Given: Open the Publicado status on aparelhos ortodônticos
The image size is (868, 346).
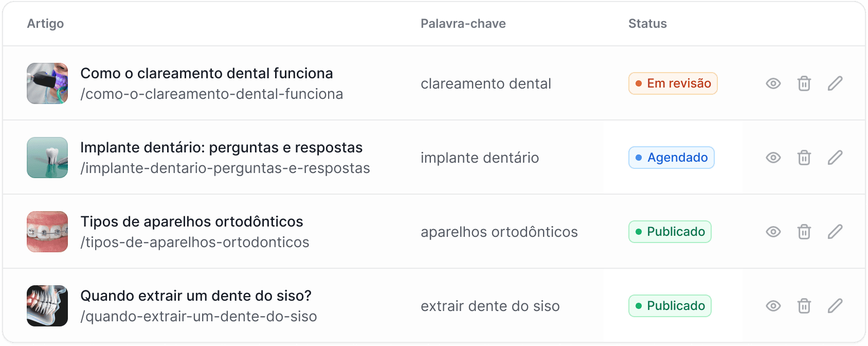Looking at the screenshot, I should (670, 232).
